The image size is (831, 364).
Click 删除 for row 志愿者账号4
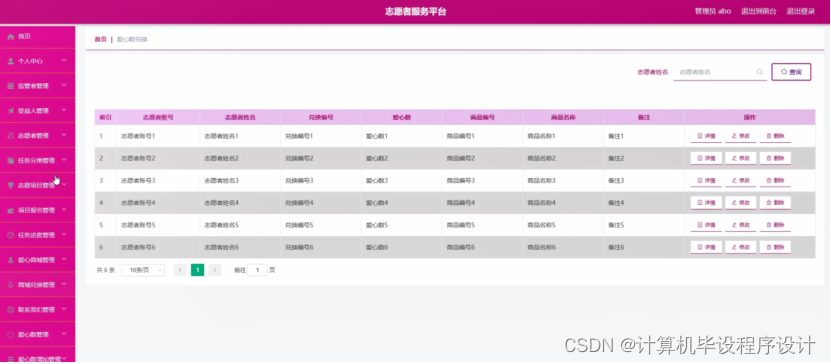click(x=775, y=203)
